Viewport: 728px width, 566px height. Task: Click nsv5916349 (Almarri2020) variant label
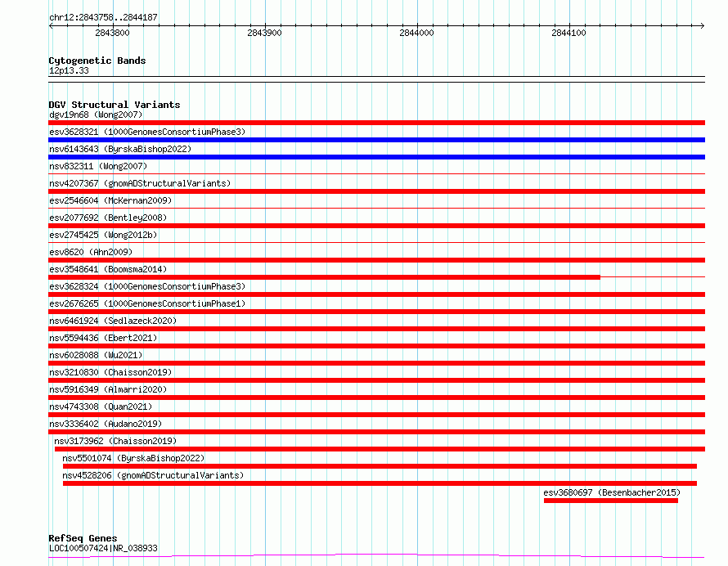[108, 389]
